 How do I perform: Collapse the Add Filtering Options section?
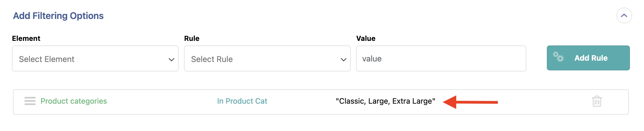coord(624,16)
